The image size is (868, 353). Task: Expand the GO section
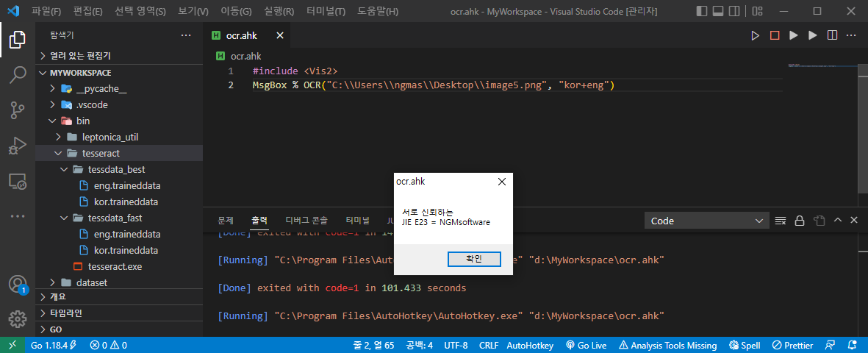pos(119,329)
